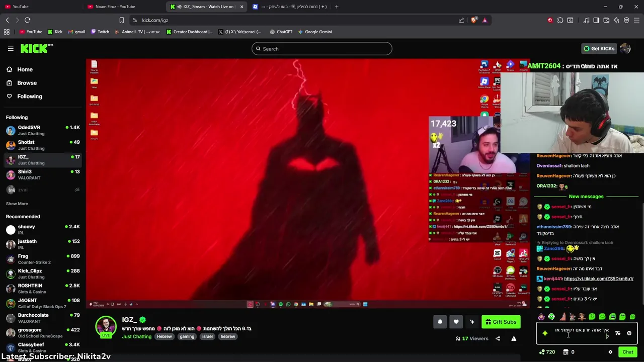Click IGZ_ streamer avatar with LIVE badge

106,327
